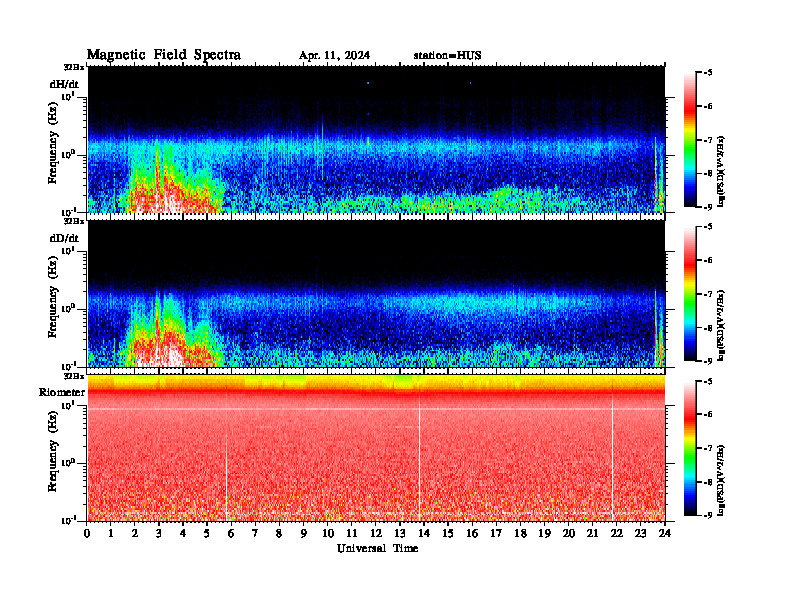Click the "dD/dt" panel label
Viewport: 792px width, 612px height.
[x=64, y=238]
